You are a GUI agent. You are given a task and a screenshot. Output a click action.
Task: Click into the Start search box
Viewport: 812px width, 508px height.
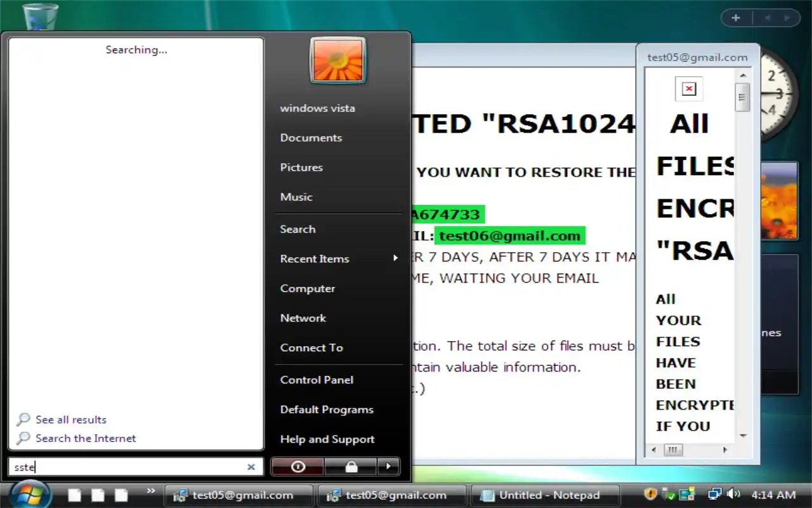click(136, 467)
